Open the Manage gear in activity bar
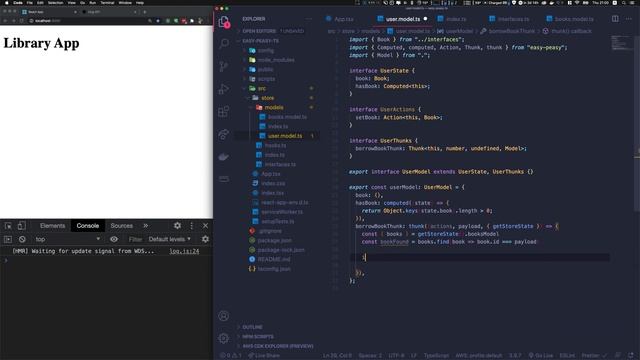The width and height of the screenshot is (640, 360). tap(224, 338)
